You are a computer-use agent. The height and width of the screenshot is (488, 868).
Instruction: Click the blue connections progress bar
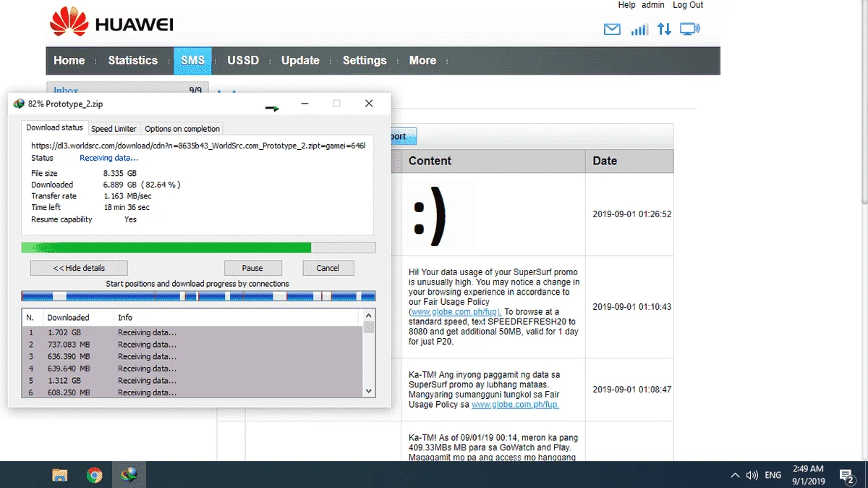[x=199, y=296]
